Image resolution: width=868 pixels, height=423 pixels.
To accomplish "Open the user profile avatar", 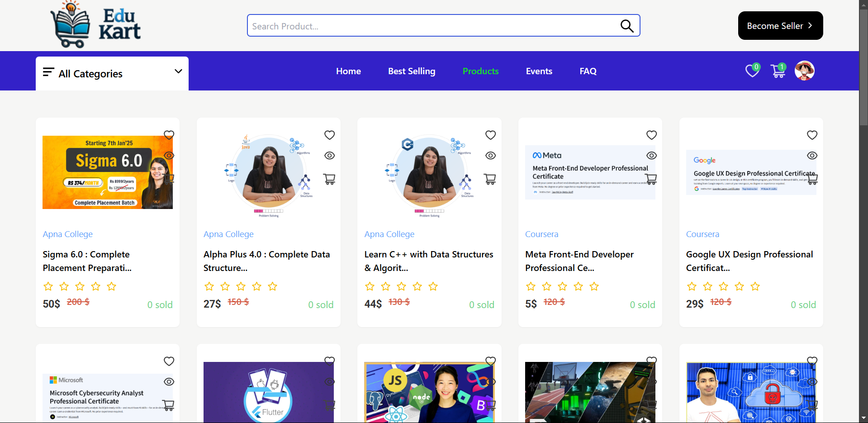I will coord(805,71).
